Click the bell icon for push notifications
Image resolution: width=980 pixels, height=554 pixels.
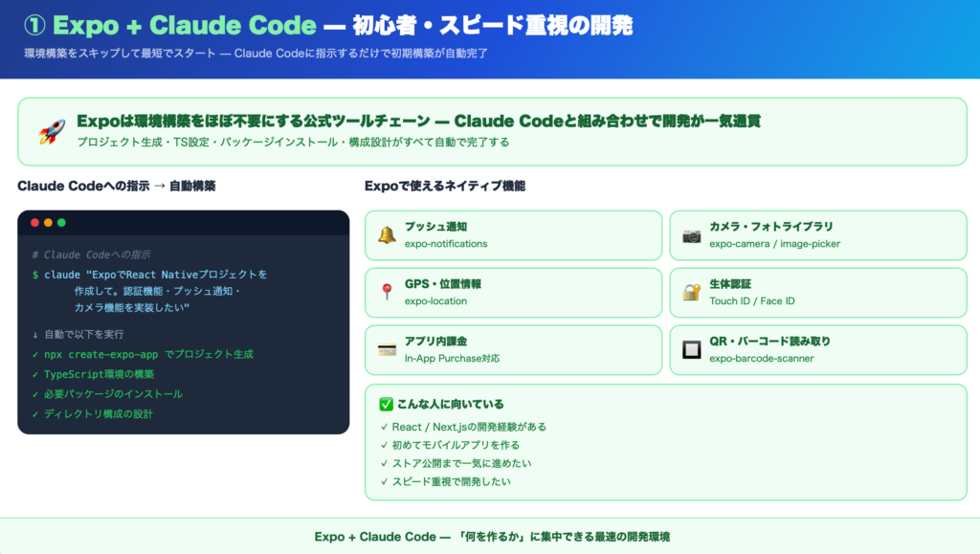click(387, 235)
